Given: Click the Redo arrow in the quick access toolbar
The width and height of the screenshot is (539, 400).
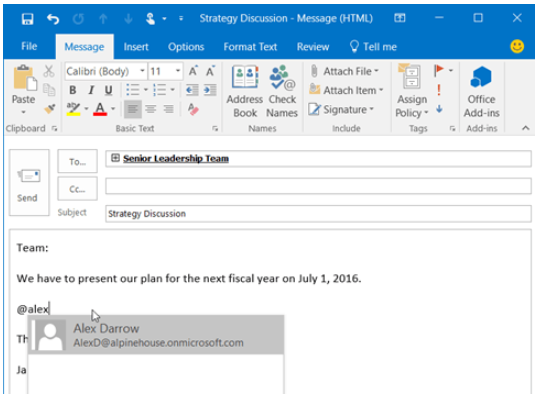Looking at the screenshot, I should coord(78,19).
